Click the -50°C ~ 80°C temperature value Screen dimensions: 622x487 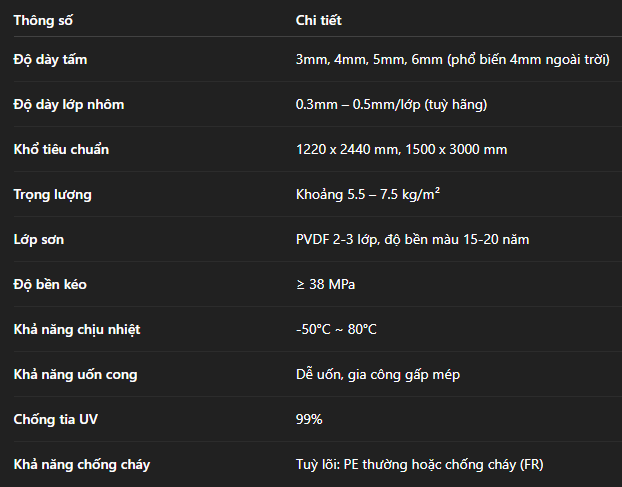pos(336,329)
